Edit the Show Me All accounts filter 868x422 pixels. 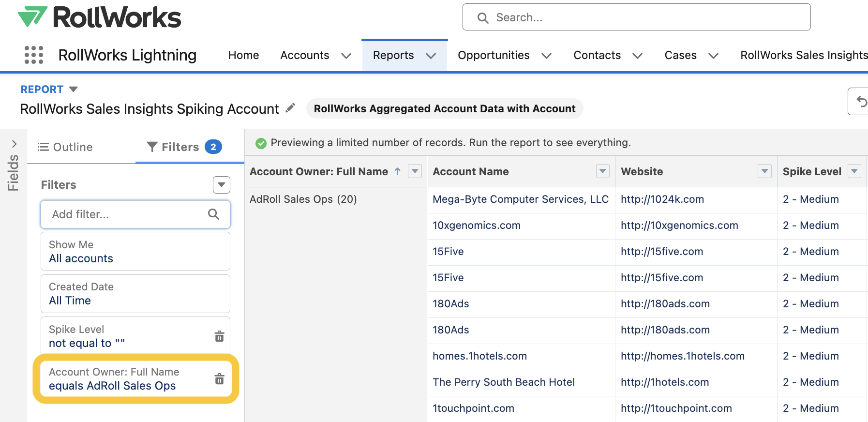(x=135, y=251)
